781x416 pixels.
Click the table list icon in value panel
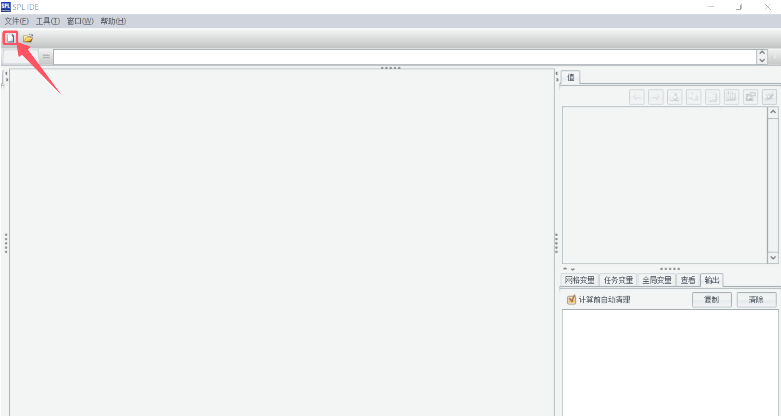[712, 97]
